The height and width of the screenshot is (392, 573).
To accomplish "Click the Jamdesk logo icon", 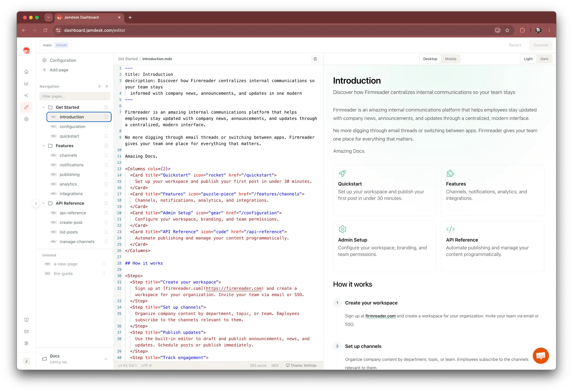I will coord(26,51).
